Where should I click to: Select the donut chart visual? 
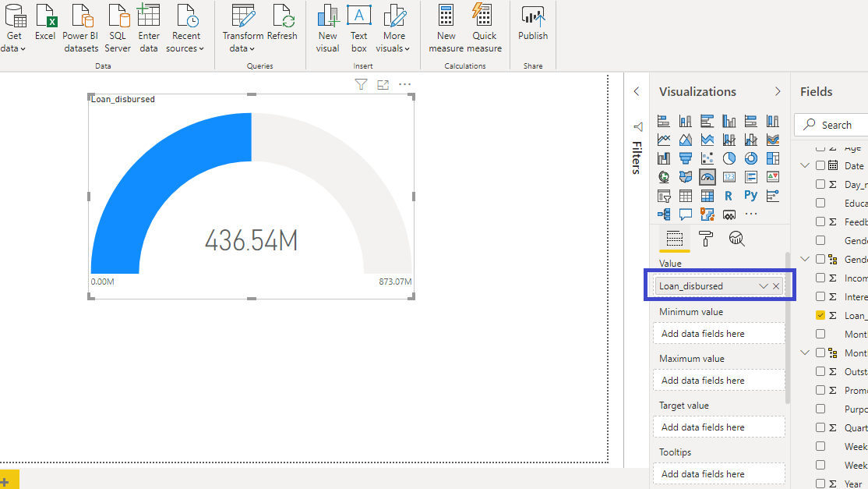pyautogui.click(x=750, y=158)
